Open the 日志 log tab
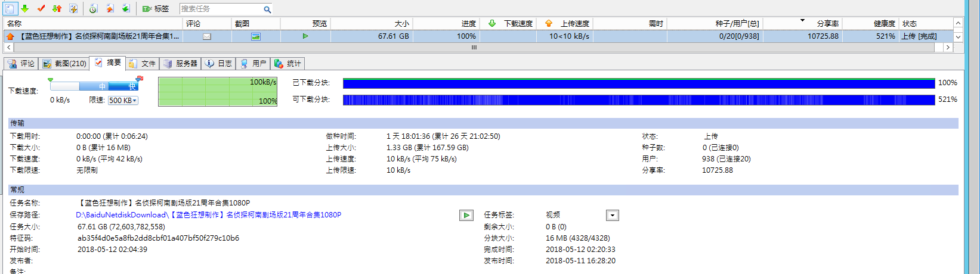 pos(218,63)
